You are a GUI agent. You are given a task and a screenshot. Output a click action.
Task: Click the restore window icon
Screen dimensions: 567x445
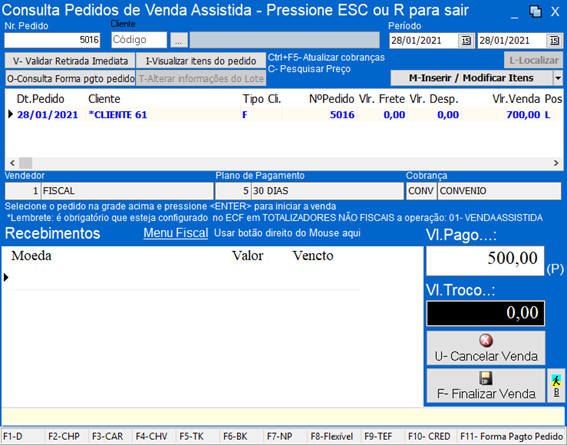coord(535,12)
